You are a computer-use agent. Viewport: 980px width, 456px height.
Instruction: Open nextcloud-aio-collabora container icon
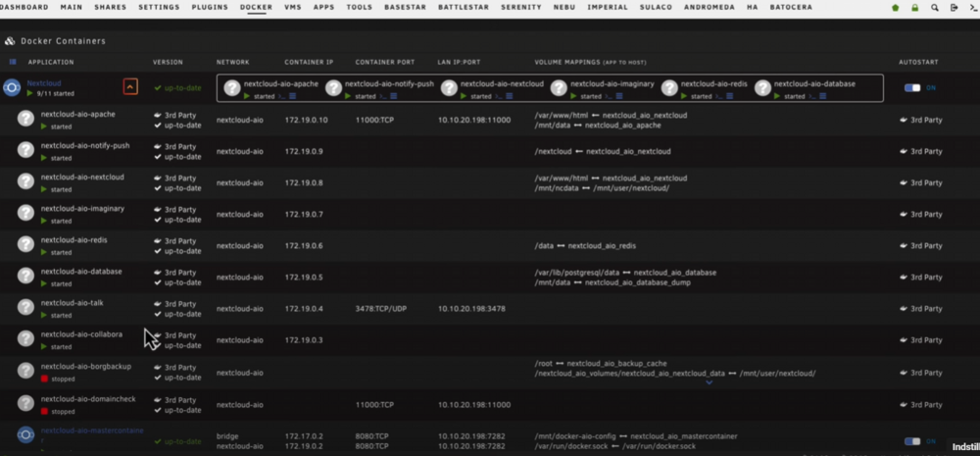[x=25, y=338]
